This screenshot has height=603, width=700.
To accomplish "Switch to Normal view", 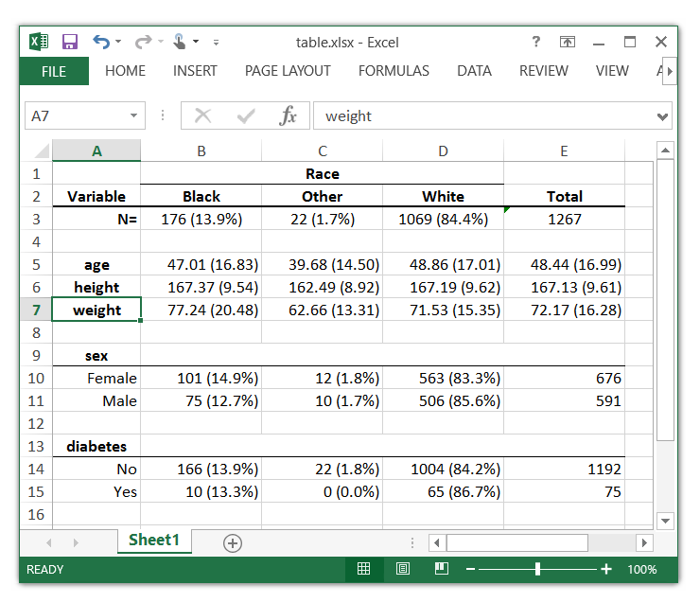I will pyautogui.click(x=364, y=569).
